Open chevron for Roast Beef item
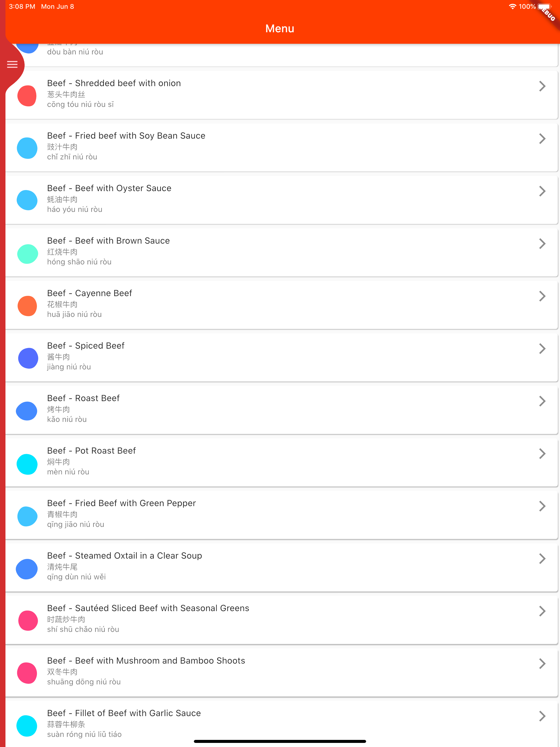This screenshot has height=747, width=560. [542, 401]
